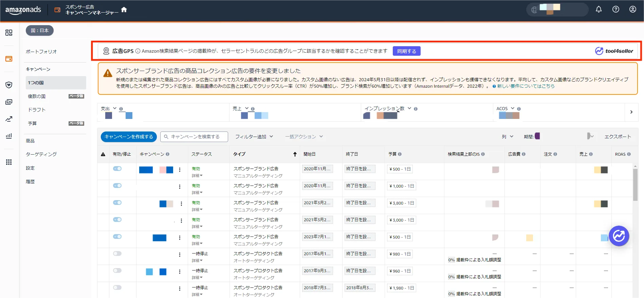
Task: Click the 国：日本 country pill
Action: coord(40,31)
